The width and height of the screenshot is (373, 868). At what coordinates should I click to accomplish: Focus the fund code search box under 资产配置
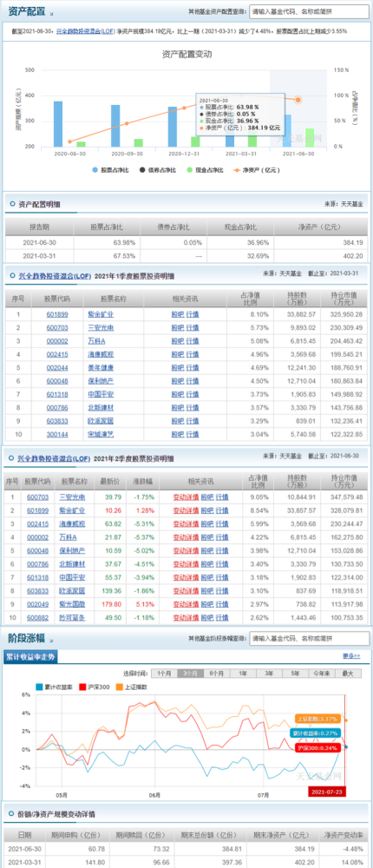click(x=309, y=11)
